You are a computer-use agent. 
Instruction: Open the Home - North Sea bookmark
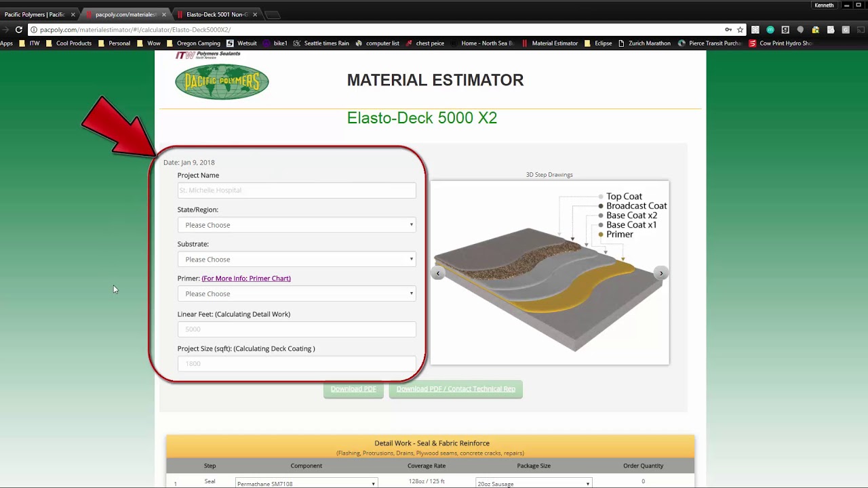(482, 43)
